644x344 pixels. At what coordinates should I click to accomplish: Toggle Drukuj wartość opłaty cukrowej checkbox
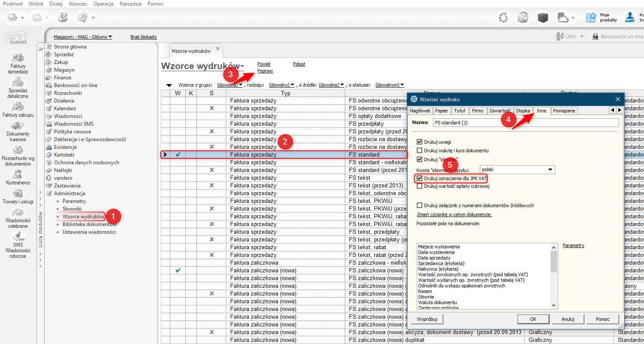tap(420, 186)
